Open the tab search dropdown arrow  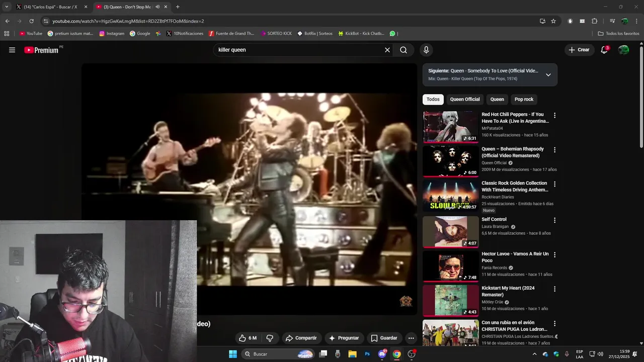(7, 7)
